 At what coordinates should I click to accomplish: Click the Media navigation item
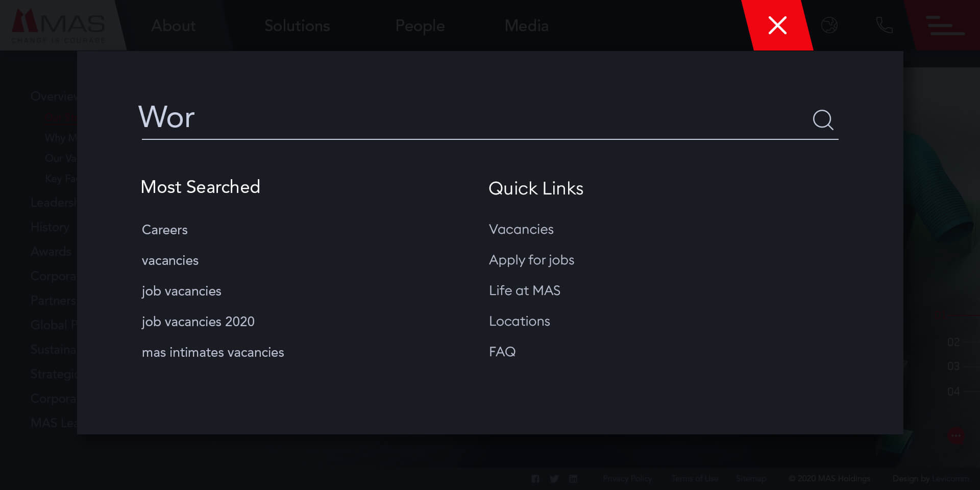(x=526, y=26)
